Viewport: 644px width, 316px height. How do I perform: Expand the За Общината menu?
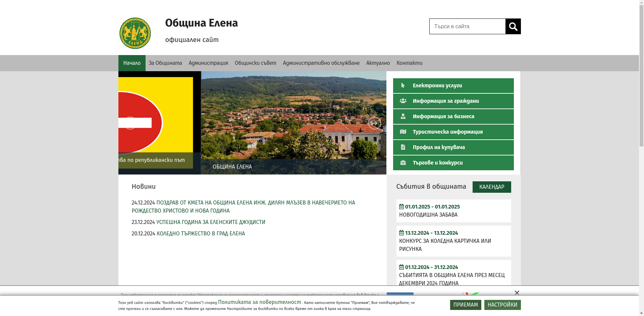point(165,63)
